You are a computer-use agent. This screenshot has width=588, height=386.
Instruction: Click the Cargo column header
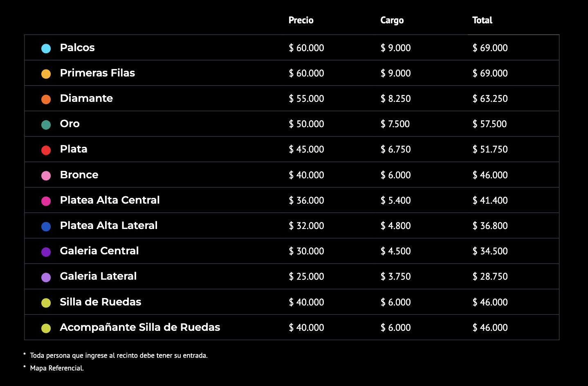pos(392,20)
